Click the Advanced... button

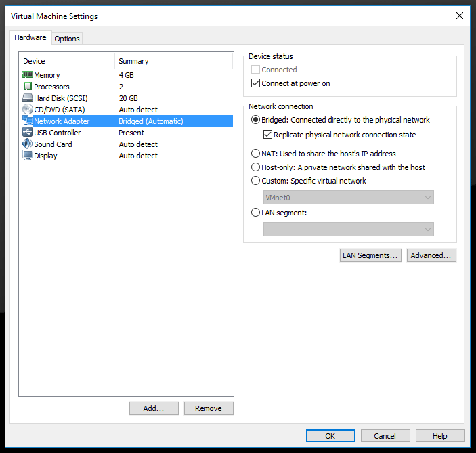coord(431,255)
